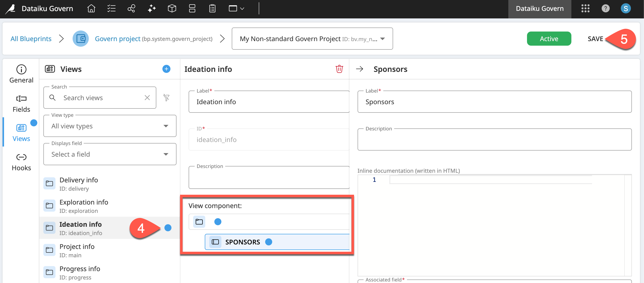Open the application grid launcher icon
Screen dimensions: 644x283
point(585,9)
